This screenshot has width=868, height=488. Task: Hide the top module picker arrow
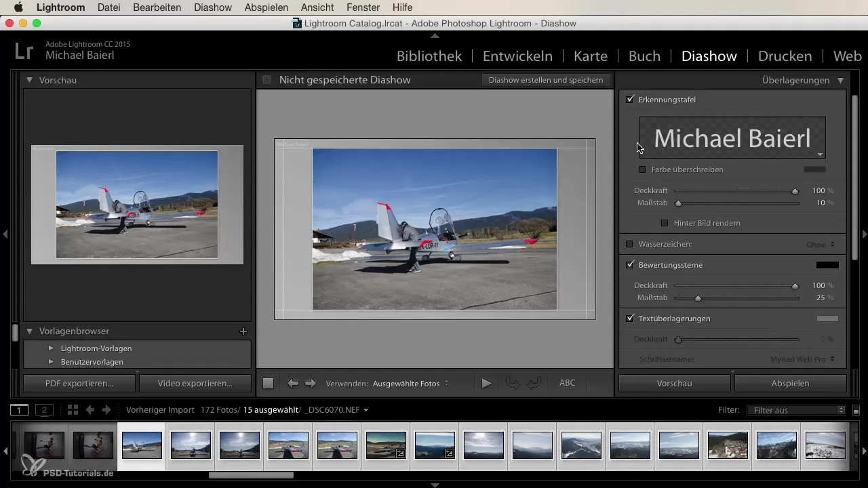435,35
